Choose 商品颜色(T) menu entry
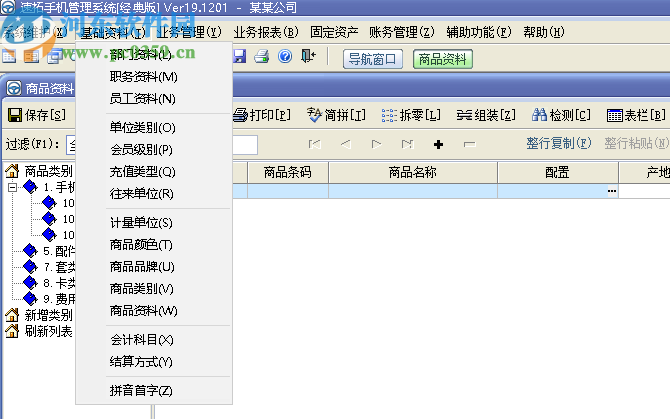 pyautogui.click(x=154, y=245)
